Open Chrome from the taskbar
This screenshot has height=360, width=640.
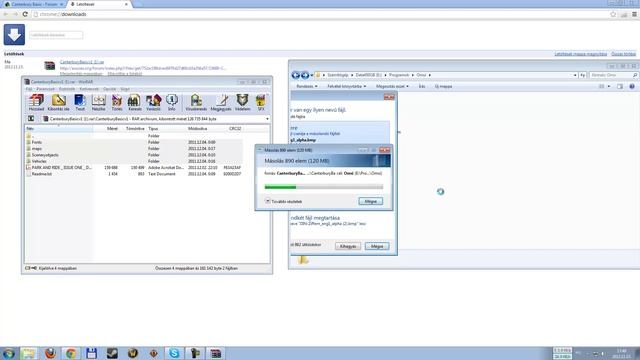pos(71,353)
